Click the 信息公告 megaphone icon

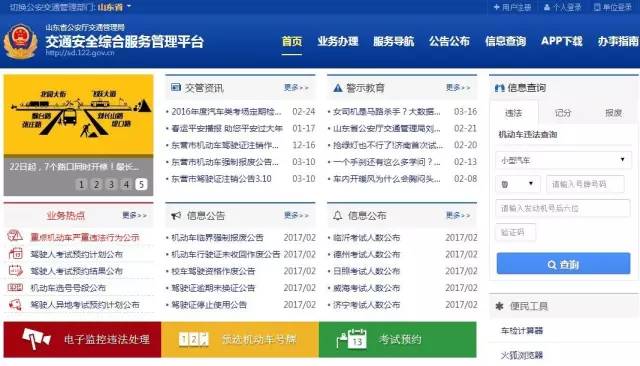(176, 215)
